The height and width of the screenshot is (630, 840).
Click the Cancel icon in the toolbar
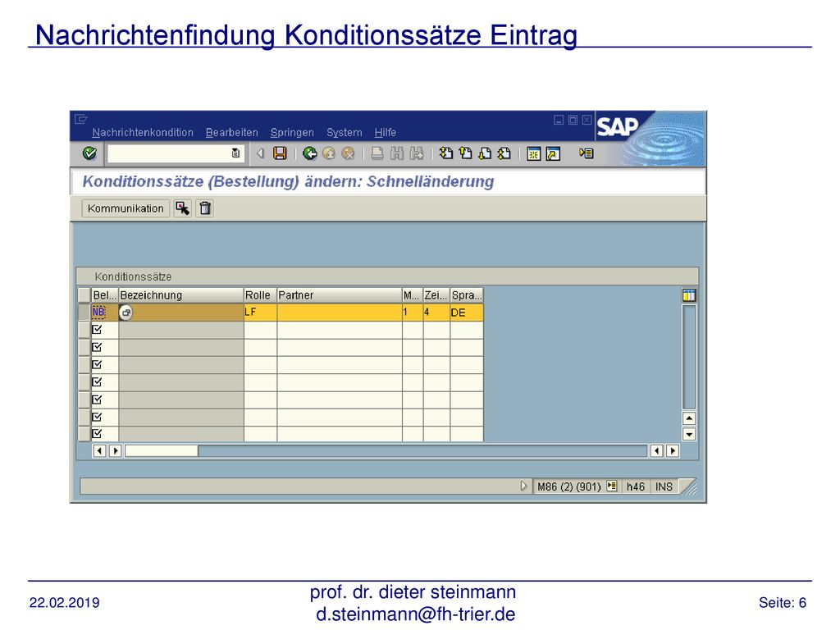point(348,153)
